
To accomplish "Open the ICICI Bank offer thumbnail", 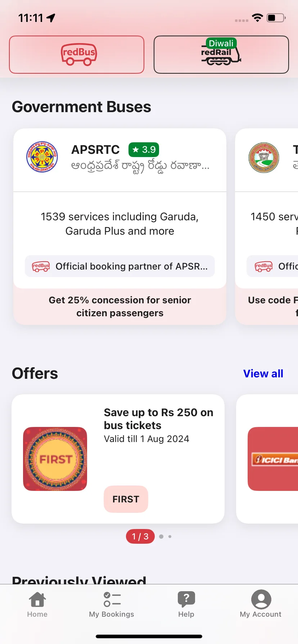I will point(273,459).
